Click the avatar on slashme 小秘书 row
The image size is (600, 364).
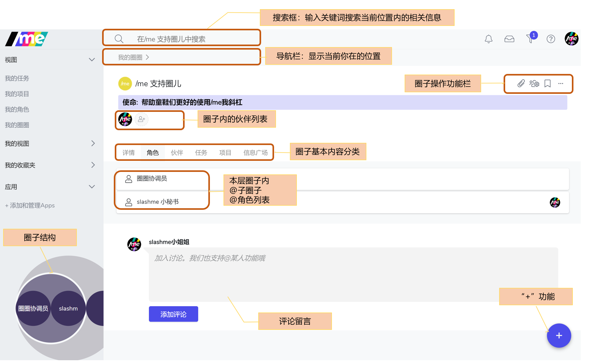pyautogui.click(x=555, y=202)
